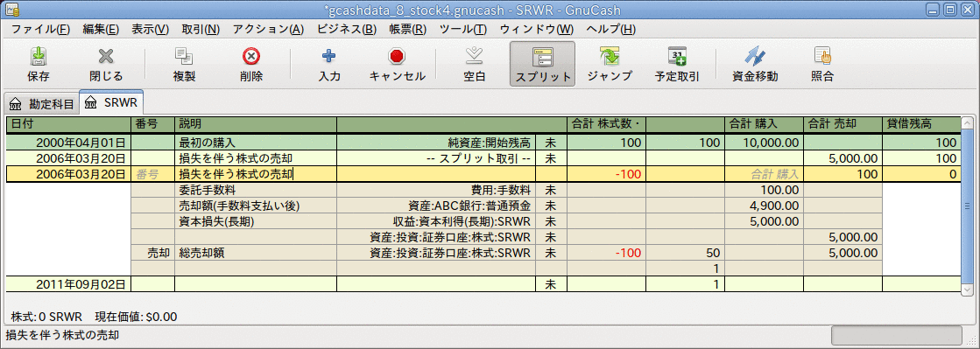Click the 株式: 0 SRWR summary text
The height and width of the screenshot is (349, 980).
47,317
